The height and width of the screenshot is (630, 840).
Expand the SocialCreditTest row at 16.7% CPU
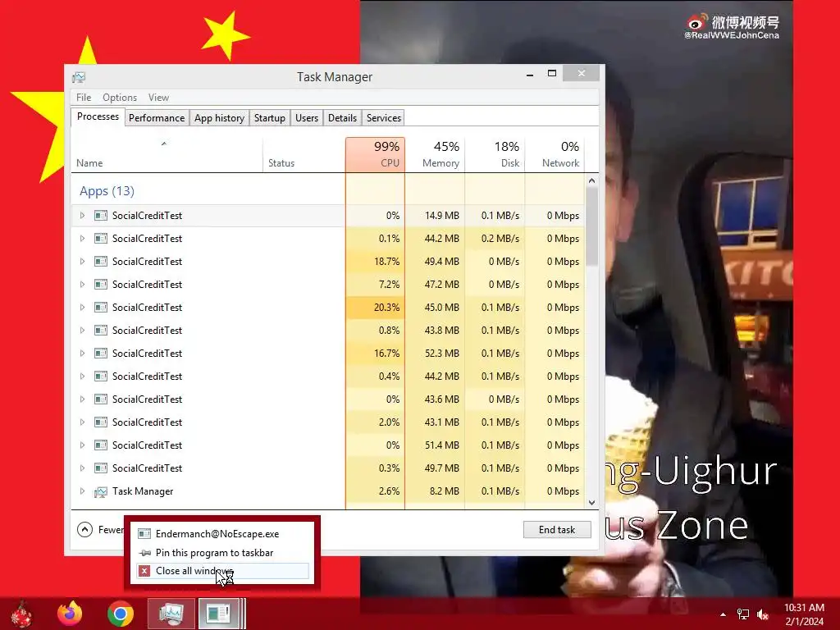pos(82,354)
